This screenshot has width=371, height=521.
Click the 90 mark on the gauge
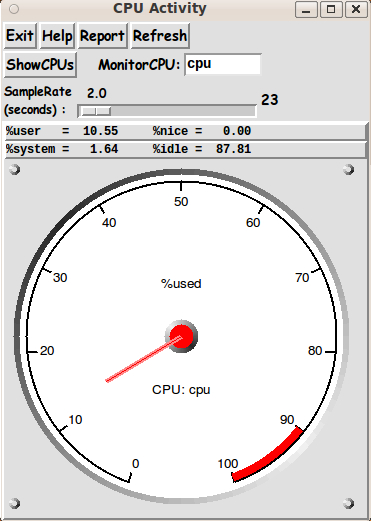click(287, 420)
